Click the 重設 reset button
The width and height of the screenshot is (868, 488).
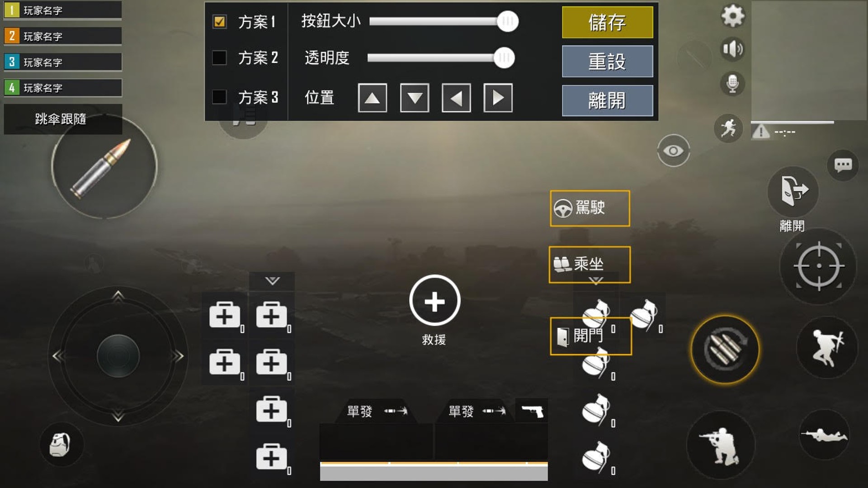[x=607, y=61]
